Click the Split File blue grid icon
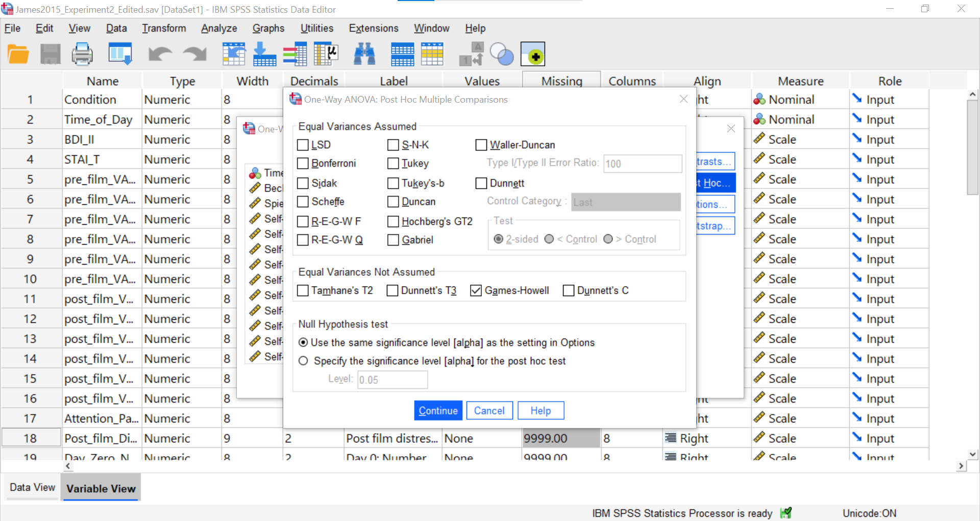The height and width of the screenshot is (521, 980). (x=402, y=54)
